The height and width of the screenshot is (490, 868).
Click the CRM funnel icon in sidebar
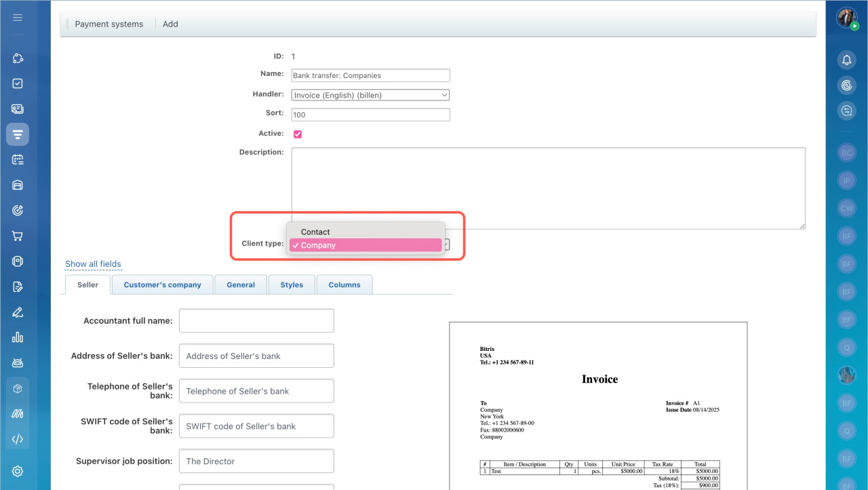point(18,134)
